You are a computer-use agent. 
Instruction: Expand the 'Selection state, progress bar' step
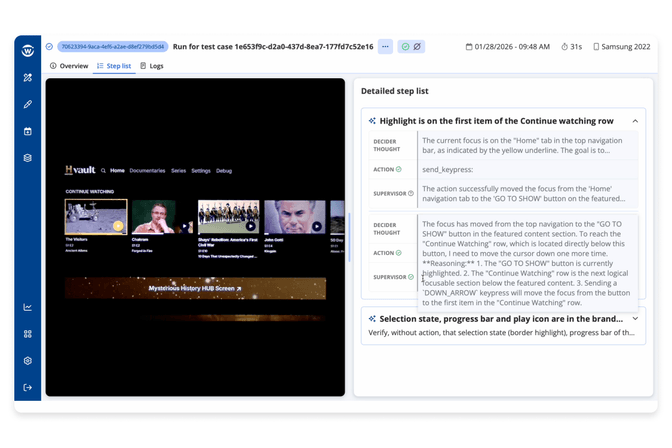pos(635,319)
